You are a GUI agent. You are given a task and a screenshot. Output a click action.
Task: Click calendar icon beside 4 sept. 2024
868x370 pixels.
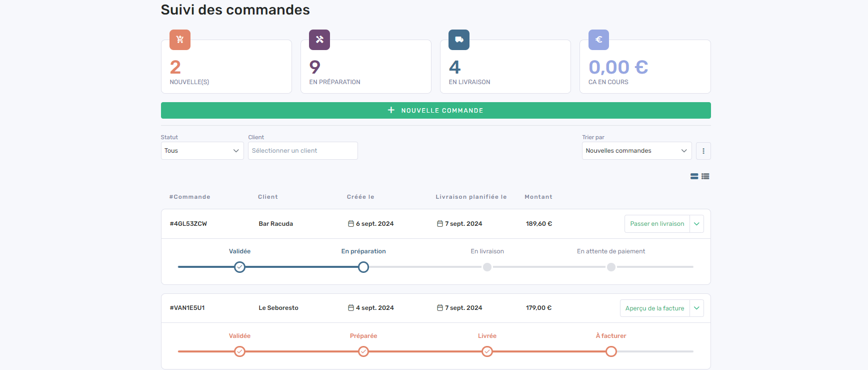coord(351,308)
